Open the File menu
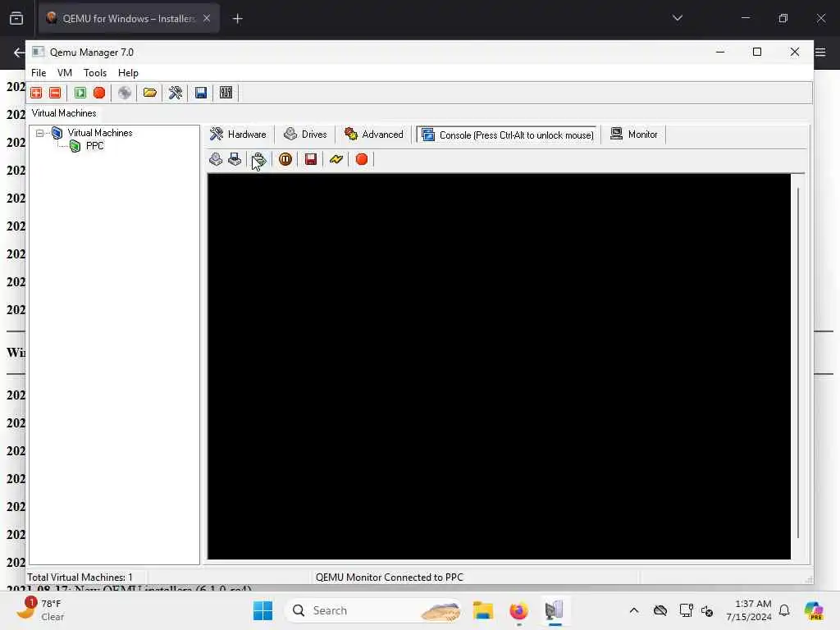 [x=39, y=73]
